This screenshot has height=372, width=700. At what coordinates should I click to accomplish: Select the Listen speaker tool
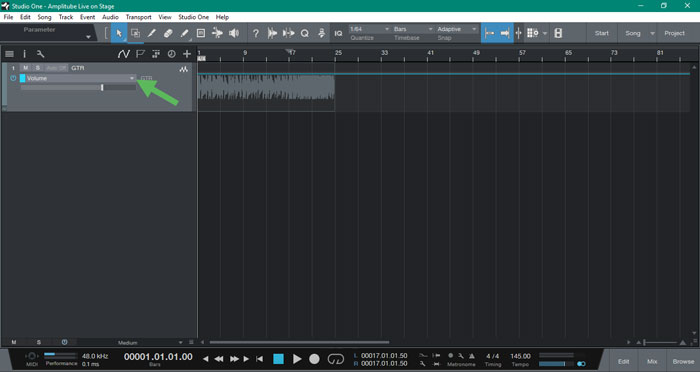[x=234, y=33]
